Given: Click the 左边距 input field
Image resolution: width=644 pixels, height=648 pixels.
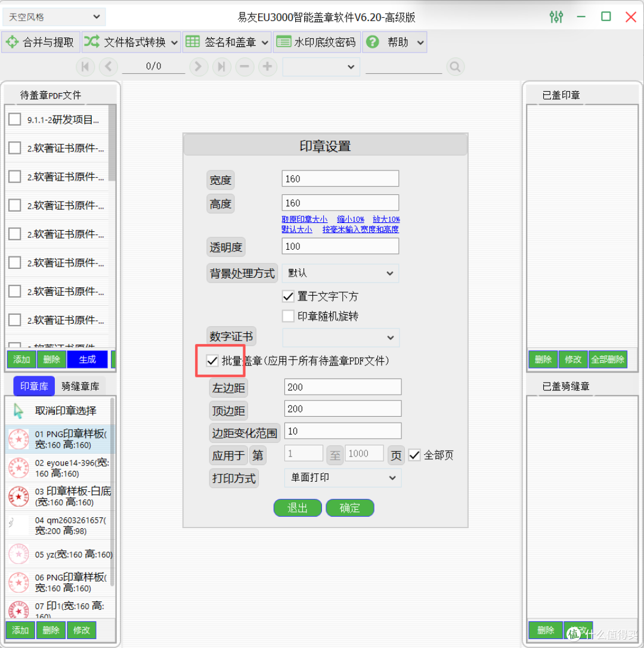Looking at the screenshot, I should pos(343,387).
